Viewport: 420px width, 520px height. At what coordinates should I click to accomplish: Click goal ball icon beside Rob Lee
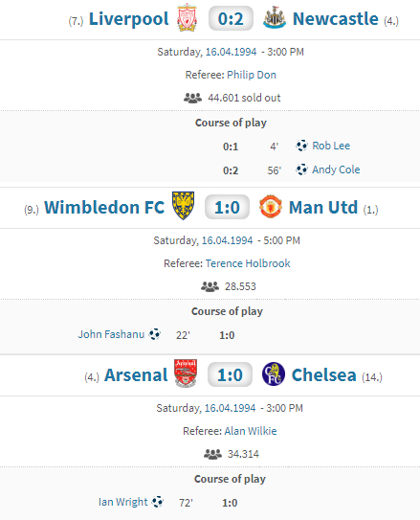tap(301, 146)
